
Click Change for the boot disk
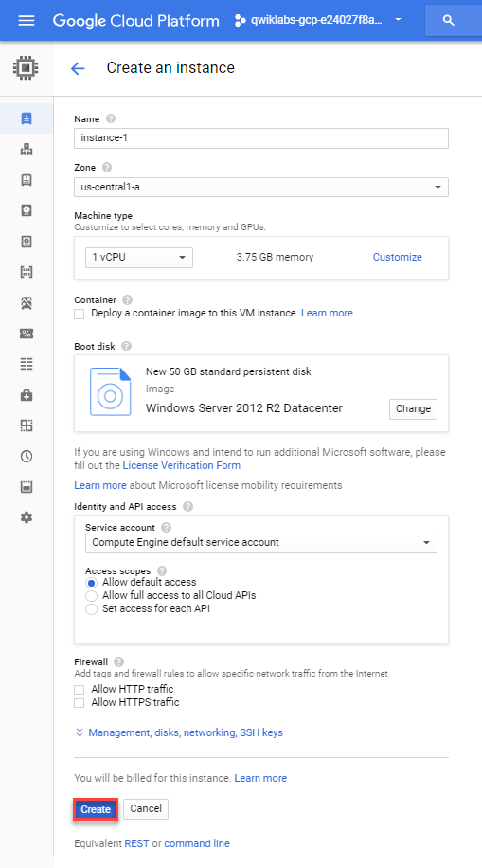point(413,409)
